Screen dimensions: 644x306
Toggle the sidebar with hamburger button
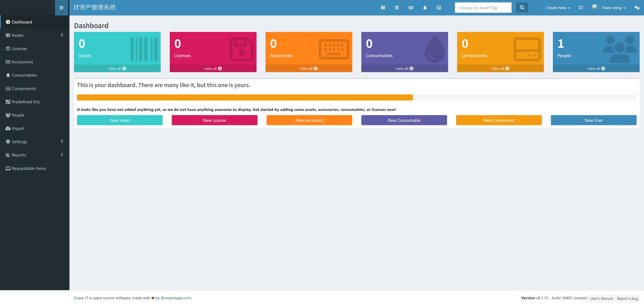(61, 8)
